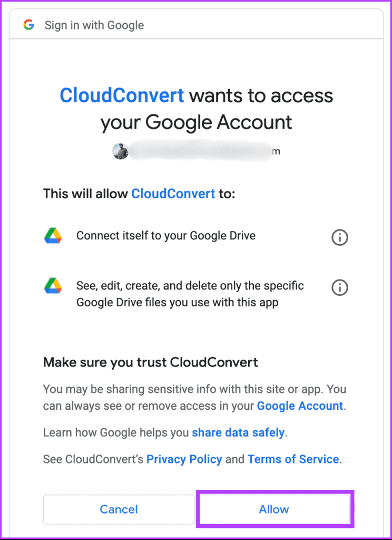Viewport: 392px width, 540px height.
Task: Click the Sign in with Google header text
Action: 94,25
